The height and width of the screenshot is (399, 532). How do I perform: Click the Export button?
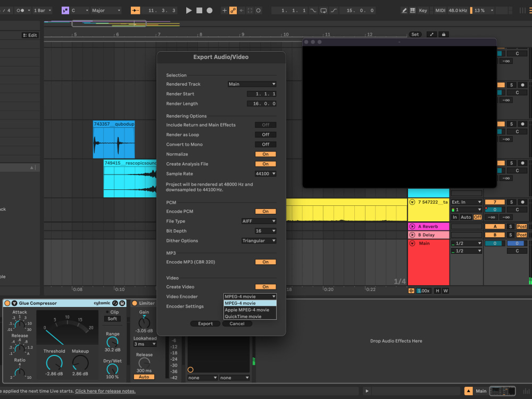pos(205,323)
